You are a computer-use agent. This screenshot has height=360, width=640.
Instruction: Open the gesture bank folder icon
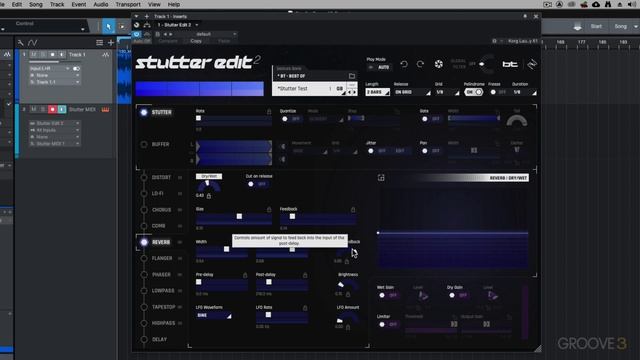(352, 76)
